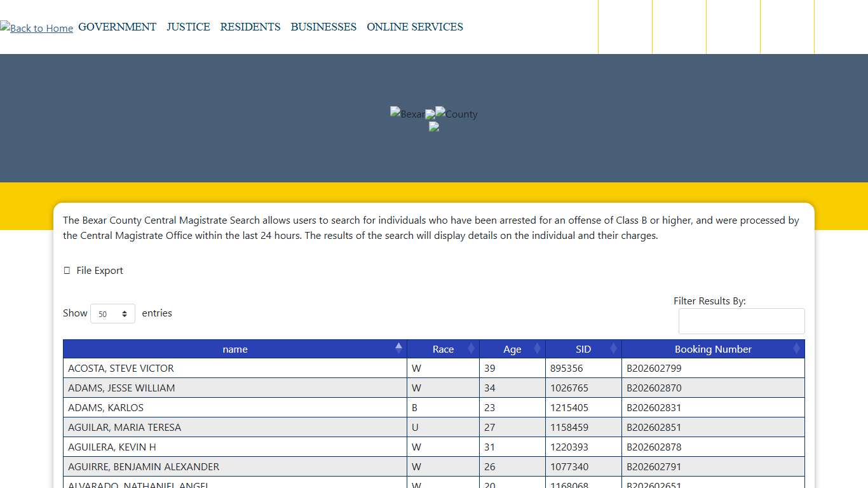Click the sort icon on Race column header
868x488 pixels.
470,348
